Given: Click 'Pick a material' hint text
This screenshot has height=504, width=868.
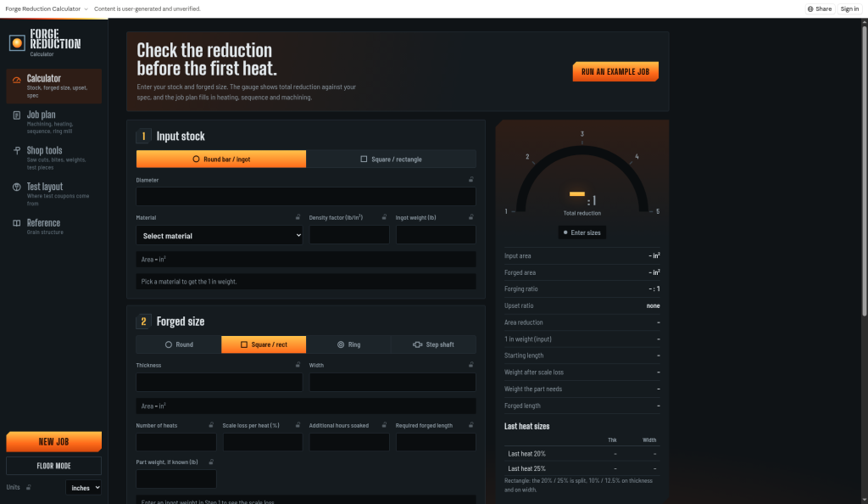Looking at the screenshot, I should (x=189, y=282).
